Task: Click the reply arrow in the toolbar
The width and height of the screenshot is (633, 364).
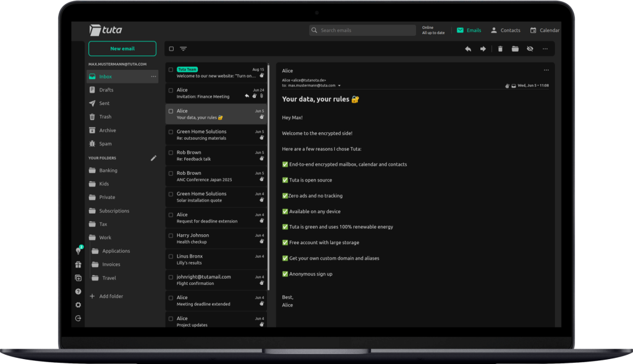Action: tap(468, 49)
